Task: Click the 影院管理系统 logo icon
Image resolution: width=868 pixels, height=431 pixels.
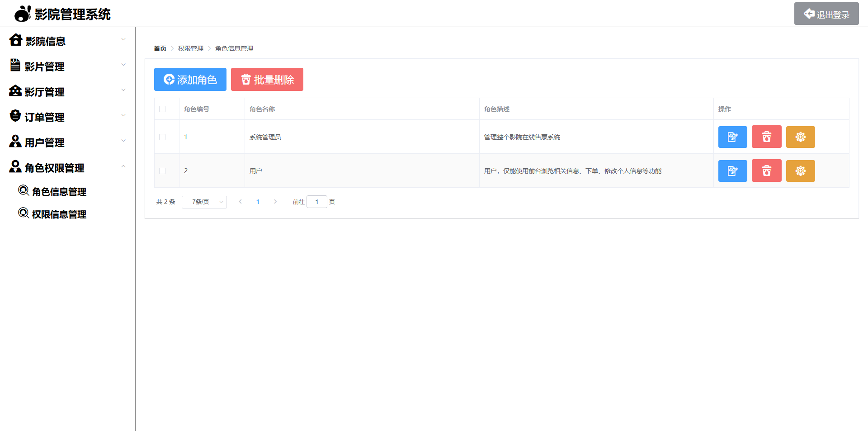Action: tap(21, 13)
